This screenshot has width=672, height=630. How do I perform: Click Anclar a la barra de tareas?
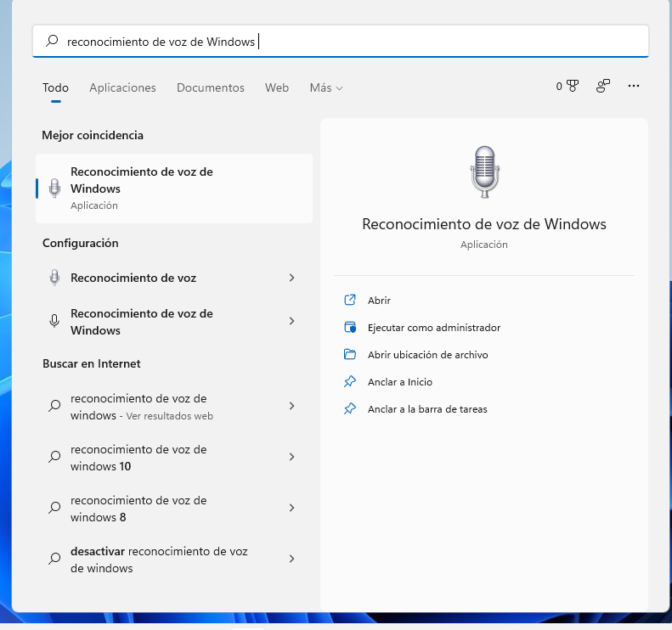(x=426, y=409)
